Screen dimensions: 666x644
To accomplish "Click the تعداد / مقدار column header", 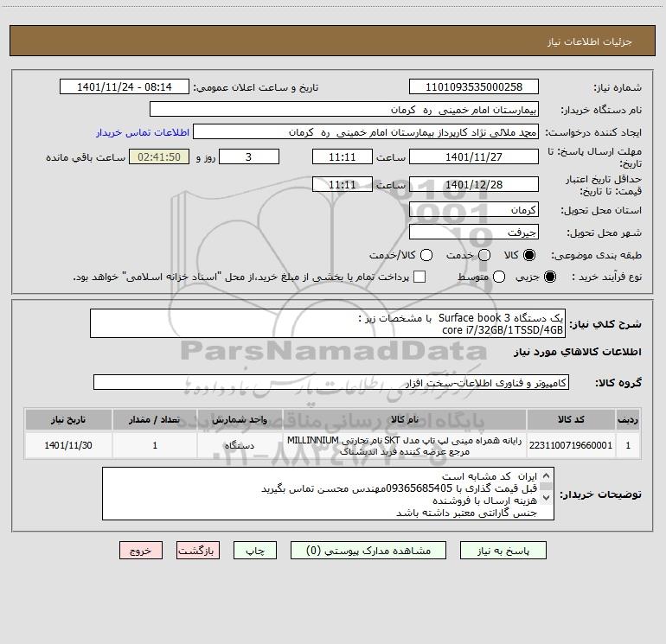I will click(x=155, y=419).
